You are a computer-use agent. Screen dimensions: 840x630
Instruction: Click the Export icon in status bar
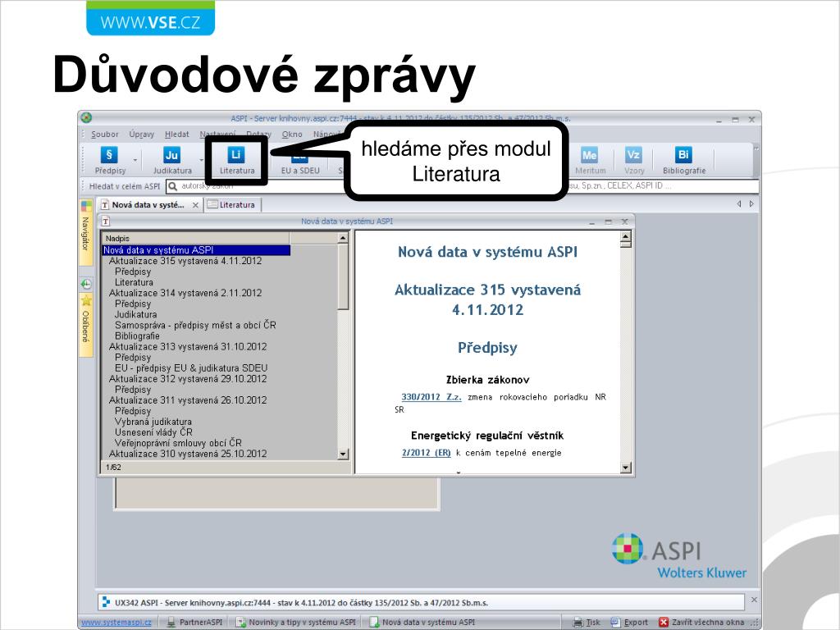pyautogui.click(x=615, y=622)
